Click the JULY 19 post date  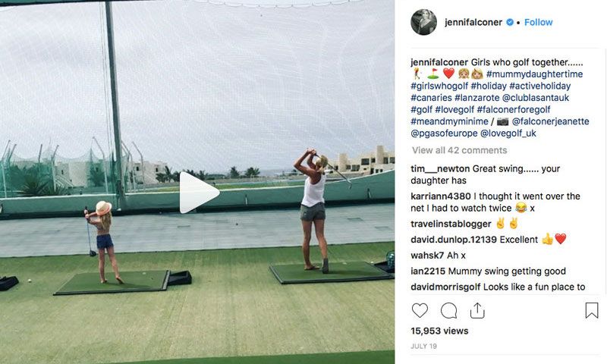coord(423,346)
